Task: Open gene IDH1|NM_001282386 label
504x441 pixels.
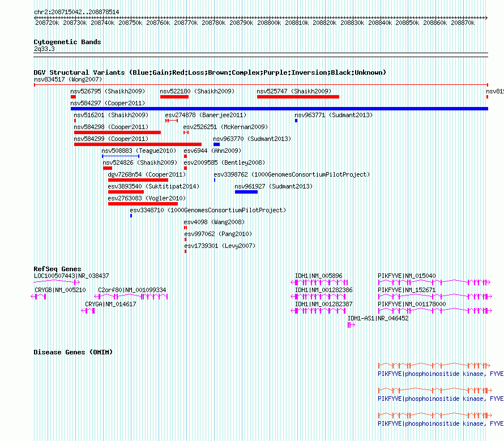Action: click(324, 290)
